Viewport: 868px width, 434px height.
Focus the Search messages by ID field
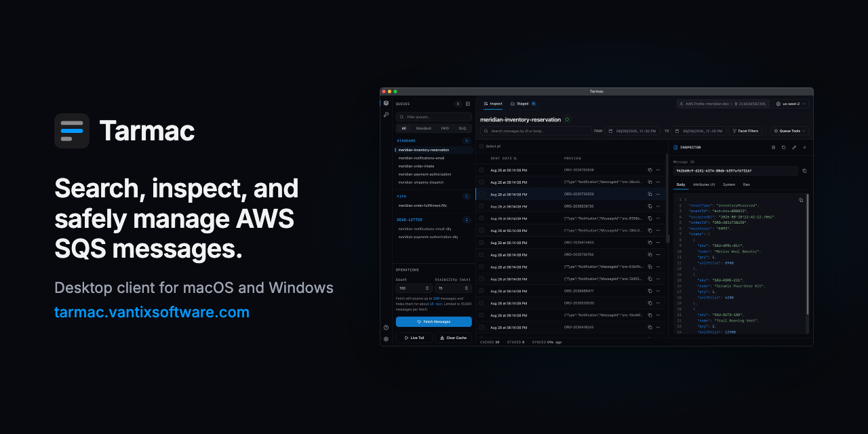click(x=536, y=131)
